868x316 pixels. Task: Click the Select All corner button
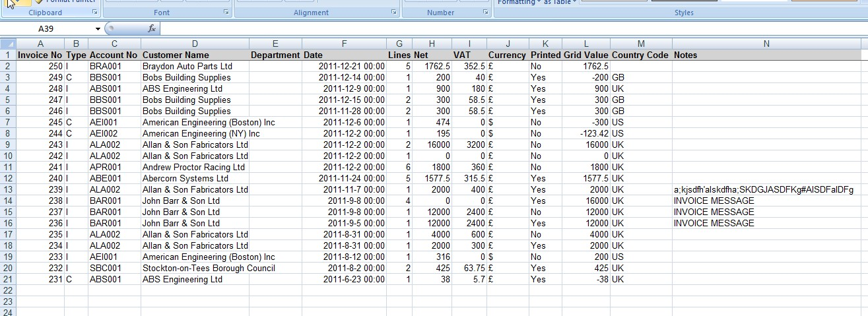pos(7,44)
